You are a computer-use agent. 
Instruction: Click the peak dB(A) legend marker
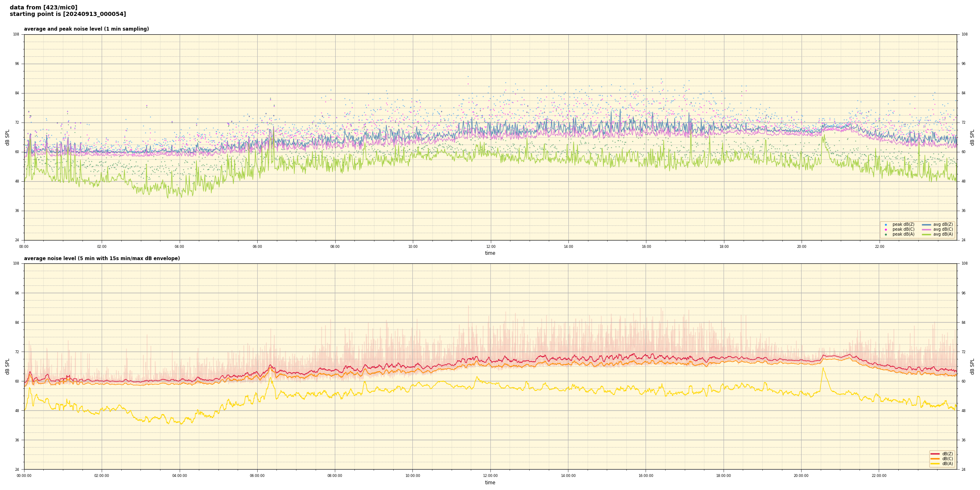(886, 234)
